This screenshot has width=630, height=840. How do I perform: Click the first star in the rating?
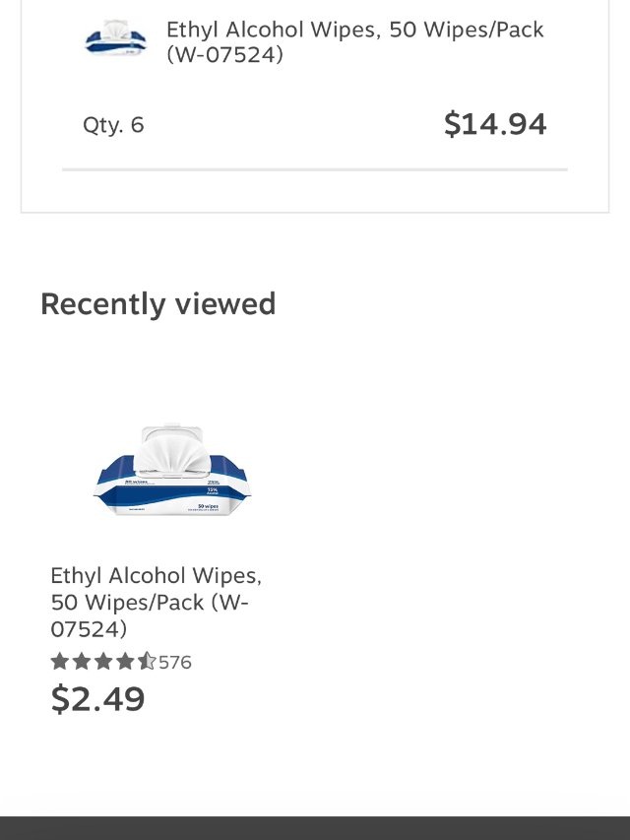tap(60, 662)
